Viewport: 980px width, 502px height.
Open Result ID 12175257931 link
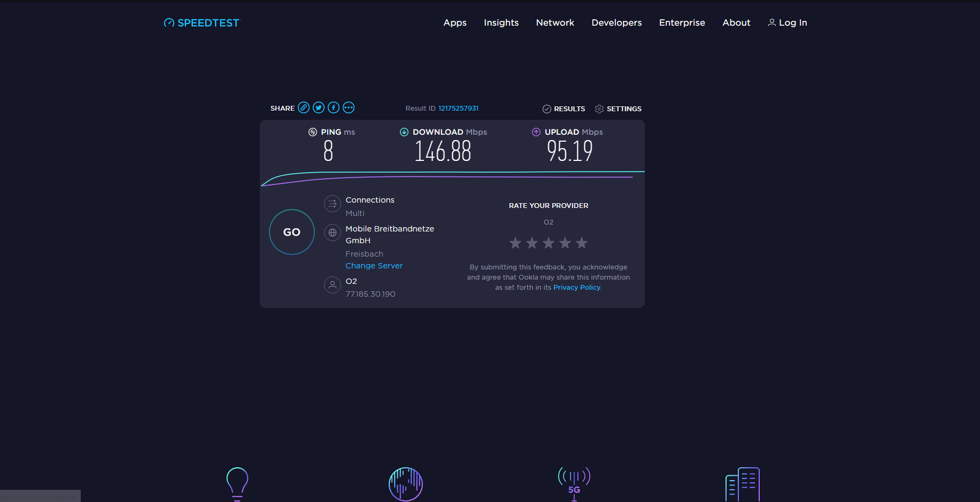tap(458, 109)
